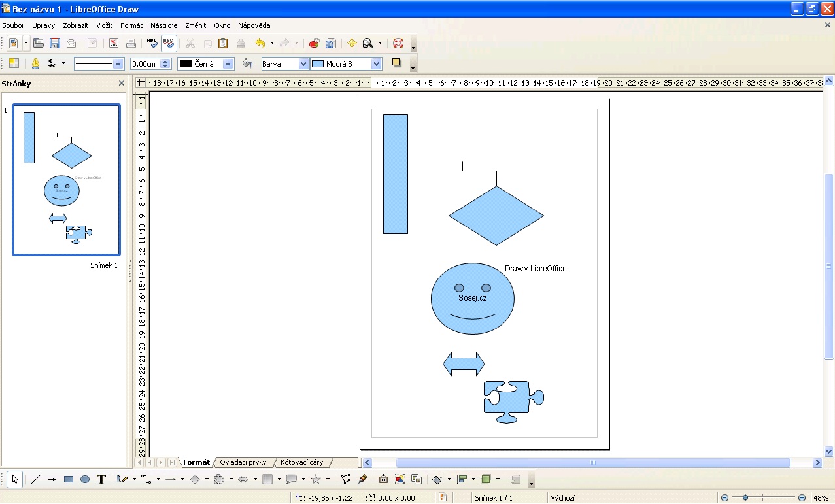Select the Line drawing tool
The image size is (835, 504).
pyautogui.click(x=36, y=479)
